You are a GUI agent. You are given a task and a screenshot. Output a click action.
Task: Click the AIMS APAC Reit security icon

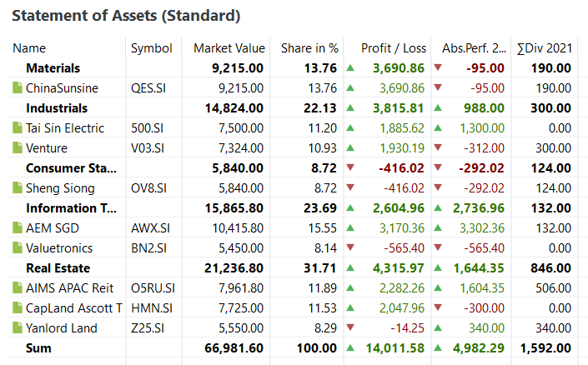[18, 288]
